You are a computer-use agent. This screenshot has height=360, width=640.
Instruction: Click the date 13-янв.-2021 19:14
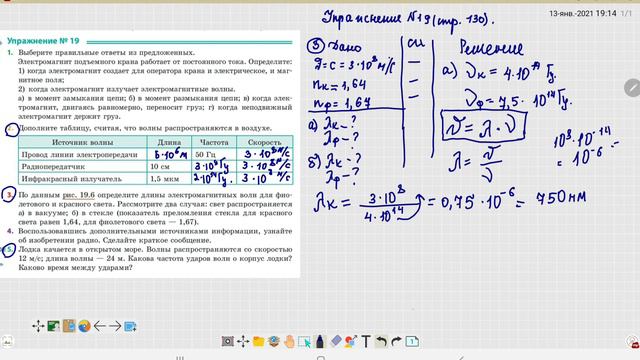tap(582, 13)
